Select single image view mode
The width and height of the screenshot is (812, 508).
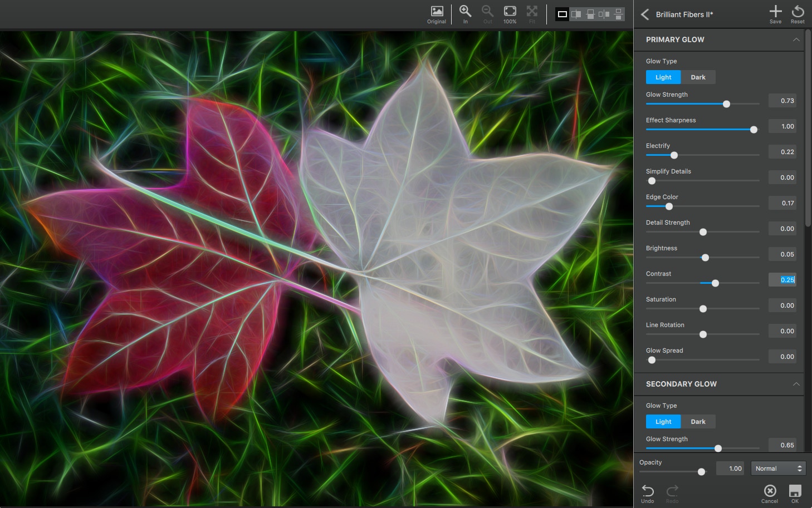tap(562, 14)
